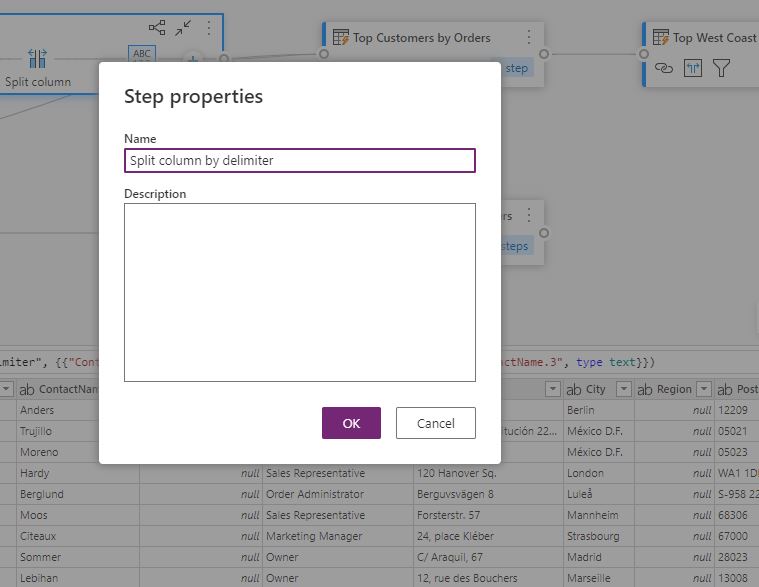Open the Region column filter dropdown
This screenshot has height=587, width=759.
coord(704,389)
